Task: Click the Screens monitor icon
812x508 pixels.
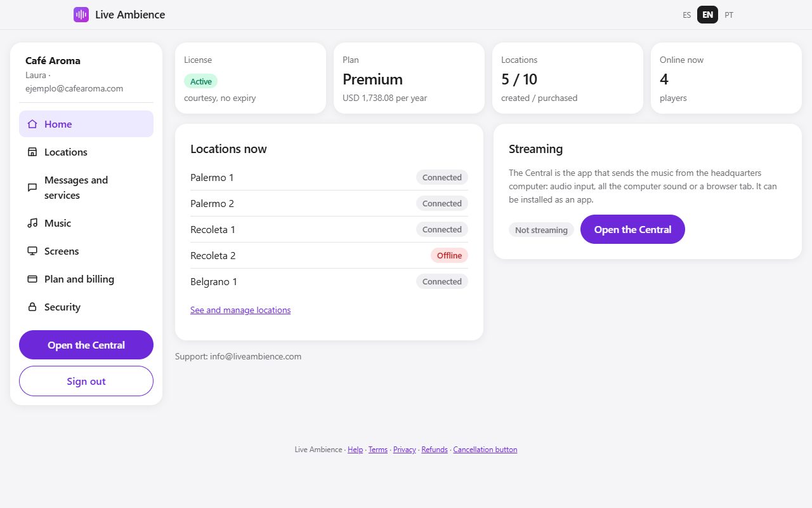Action: tap(32, 251)
